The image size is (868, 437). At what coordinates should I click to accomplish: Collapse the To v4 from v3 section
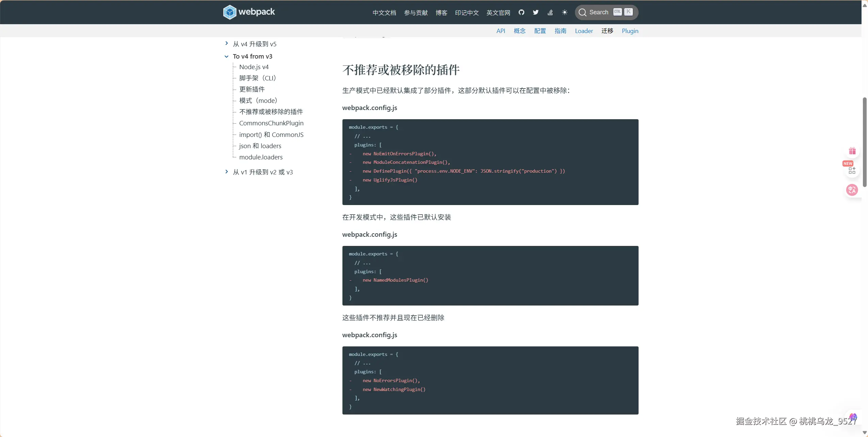tap(227, 57)
